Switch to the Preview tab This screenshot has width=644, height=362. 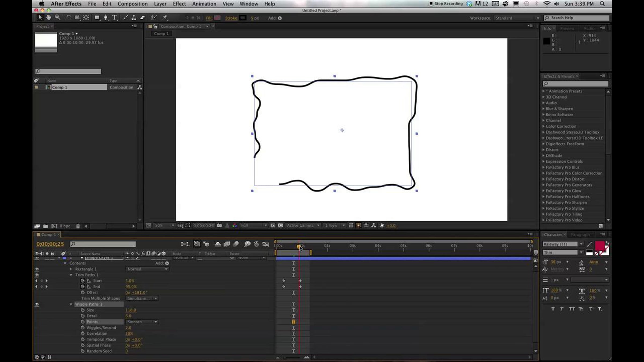click(567, 28)
